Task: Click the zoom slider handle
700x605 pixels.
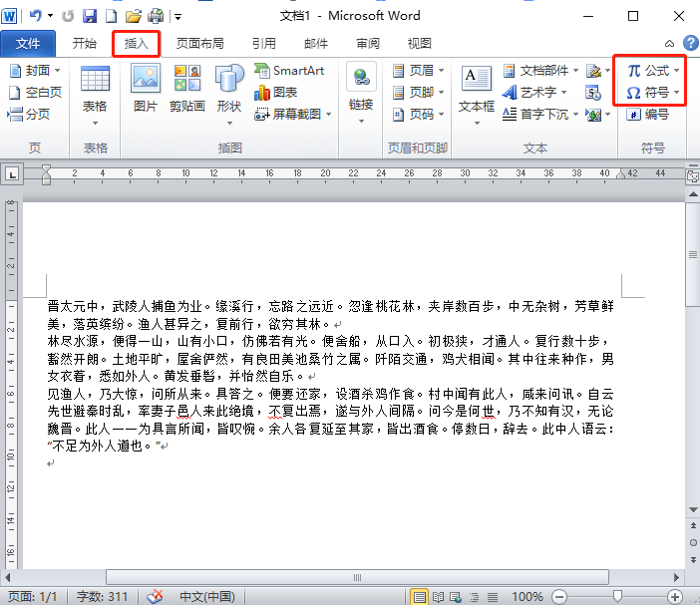Action: click(617, 596)
